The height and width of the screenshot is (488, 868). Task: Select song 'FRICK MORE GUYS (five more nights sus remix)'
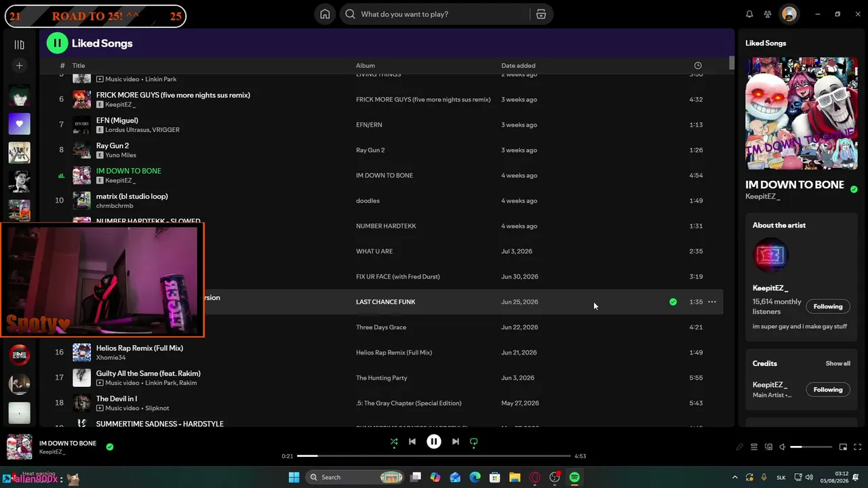pyautogui.click(x=173, y=95)
